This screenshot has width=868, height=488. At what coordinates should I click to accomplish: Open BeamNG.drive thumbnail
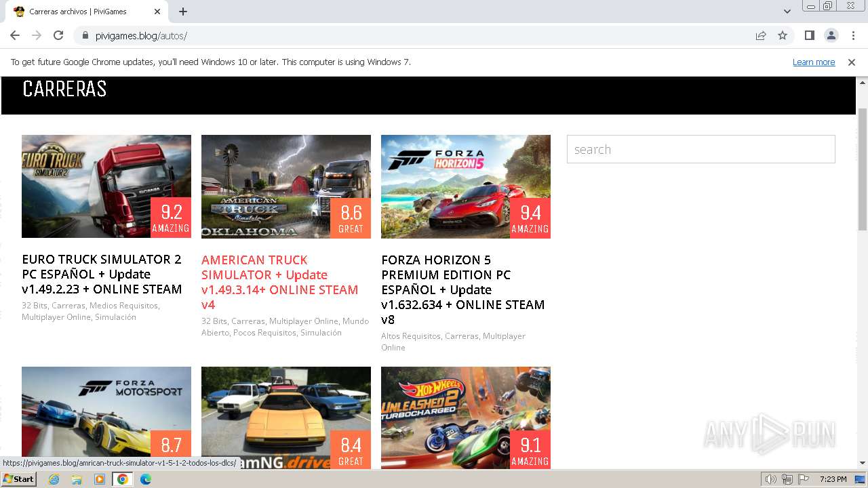(x=286, y=418)
